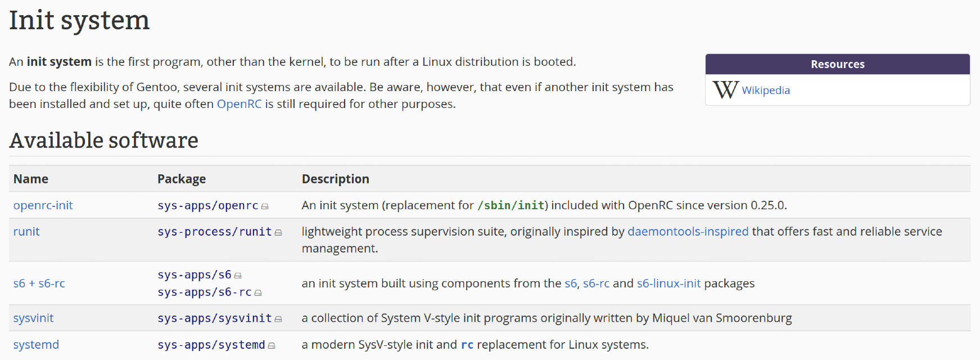Click the Description column header
The width and height of the screenshot is (980, 360).
click(336, 179)
